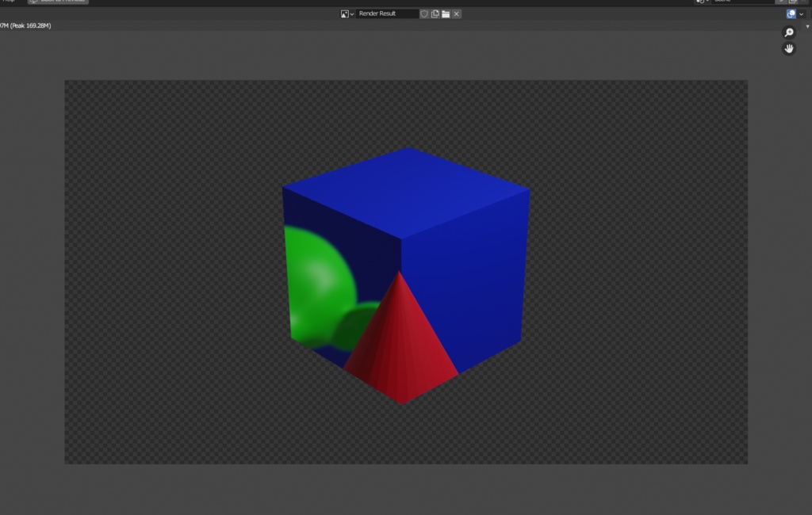The width and height of the screenshot is (812, 515).
Task: Open an image using the folder icon
Action: pos(446,13)
